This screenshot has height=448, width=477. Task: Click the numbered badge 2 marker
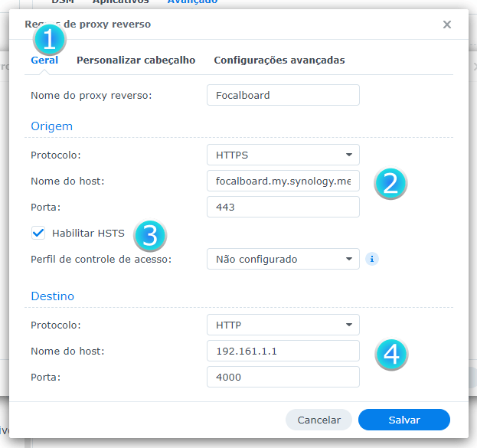pos(390,184)
